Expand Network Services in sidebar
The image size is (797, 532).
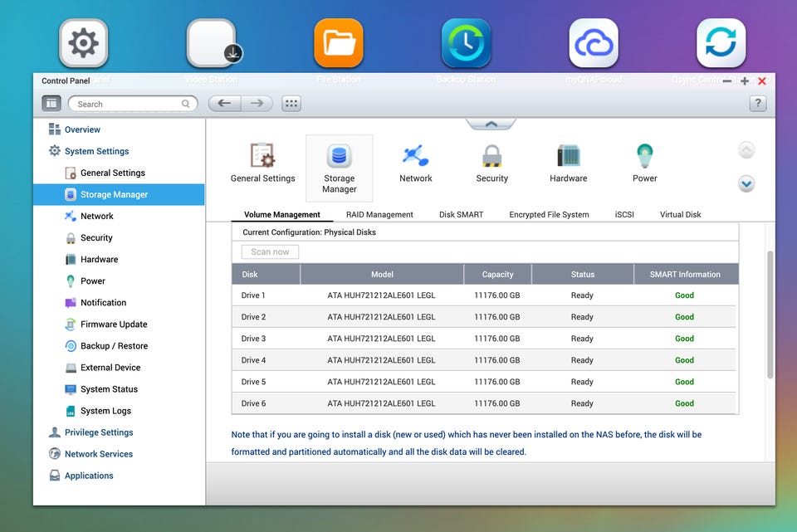99,454
